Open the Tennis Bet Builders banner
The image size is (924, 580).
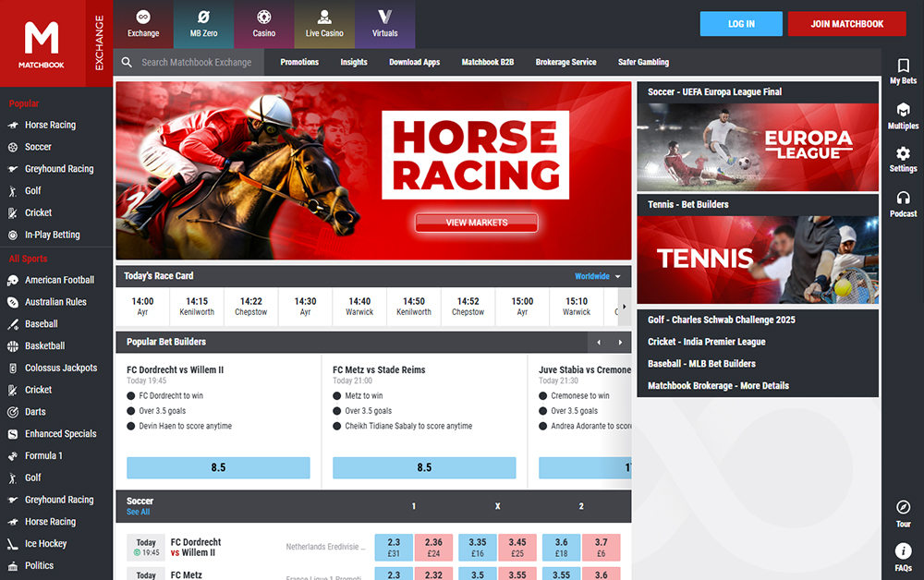coord(758,260)
